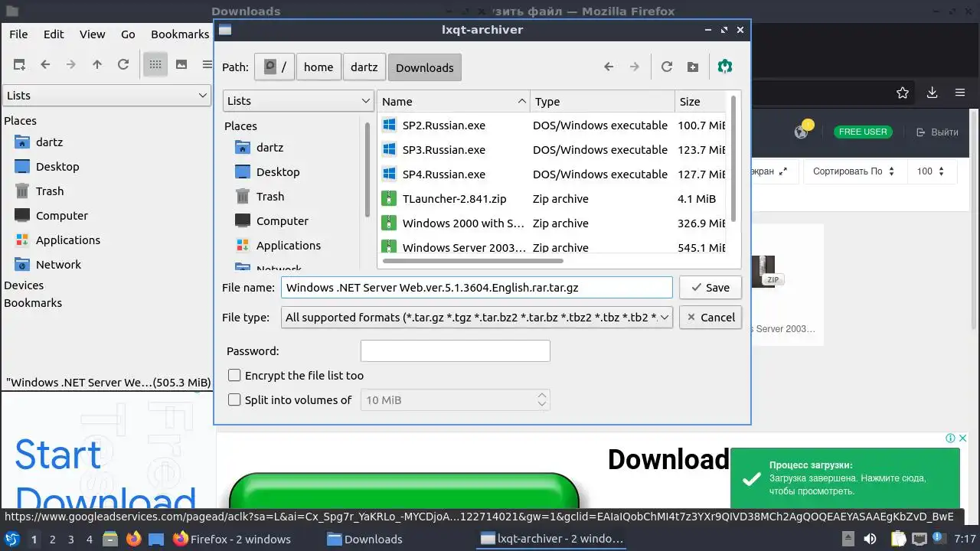980x551 pixels.
Task: Click the globe icon next to FREE USER
Action: (802, 132)
